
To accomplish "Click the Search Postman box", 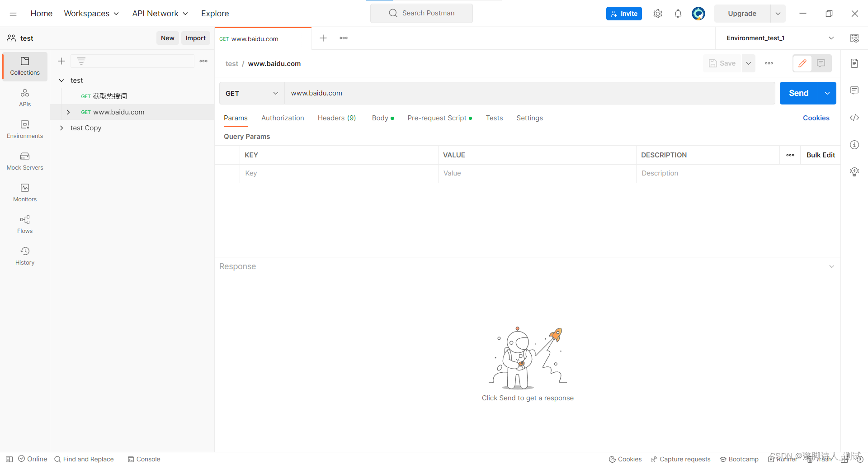I will [421, 13].
